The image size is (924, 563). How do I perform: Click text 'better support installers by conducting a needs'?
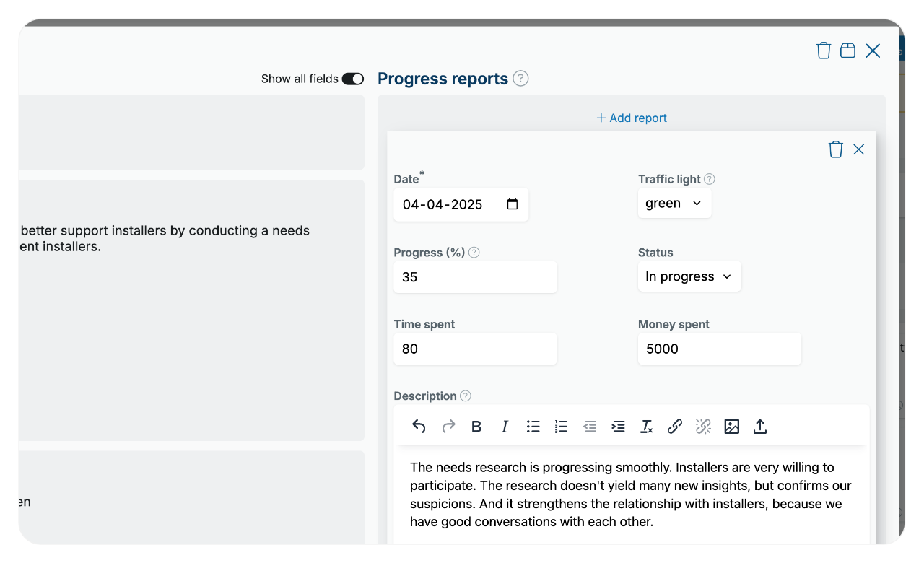click(165, 231)
